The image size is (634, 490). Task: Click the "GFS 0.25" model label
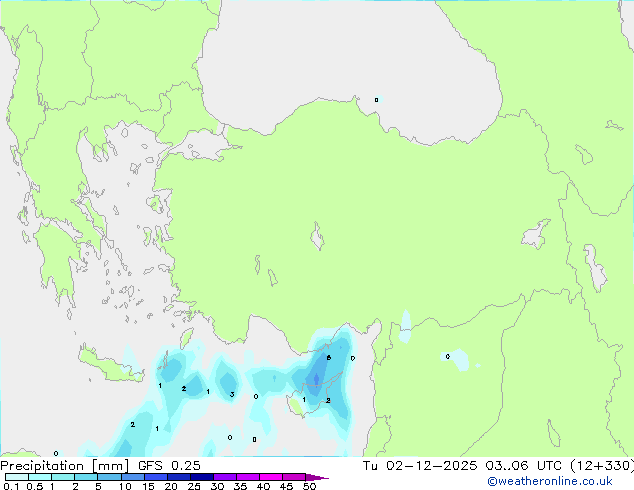[169, 466]
